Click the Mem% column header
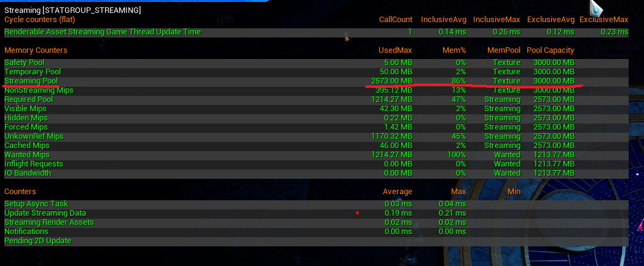The height and width of the screenshot is (266, 644). pyautogui.click(x=454, y=50)
